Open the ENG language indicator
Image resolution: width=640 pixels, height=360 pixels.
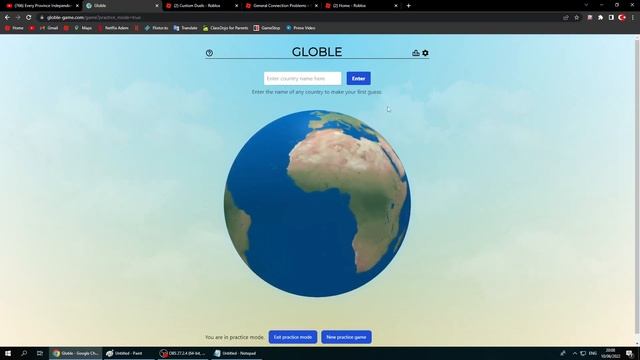coord(593,353)
